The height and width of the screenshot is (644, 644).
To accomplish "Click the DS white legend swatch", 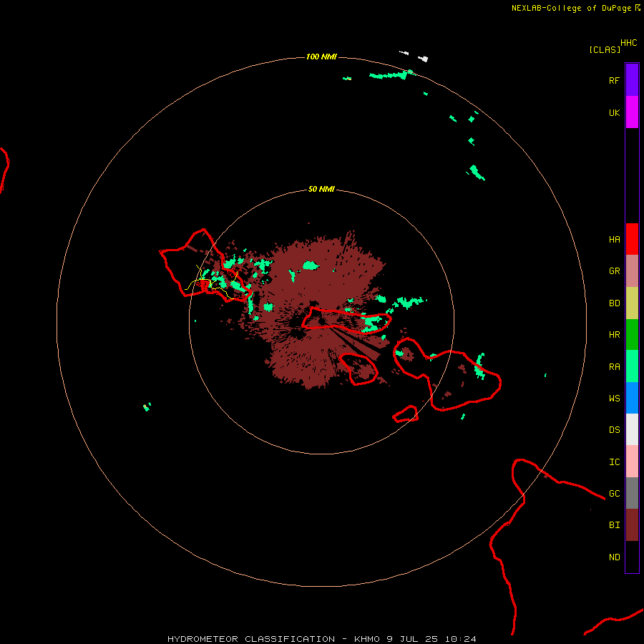I will click(x=632, y=429).
